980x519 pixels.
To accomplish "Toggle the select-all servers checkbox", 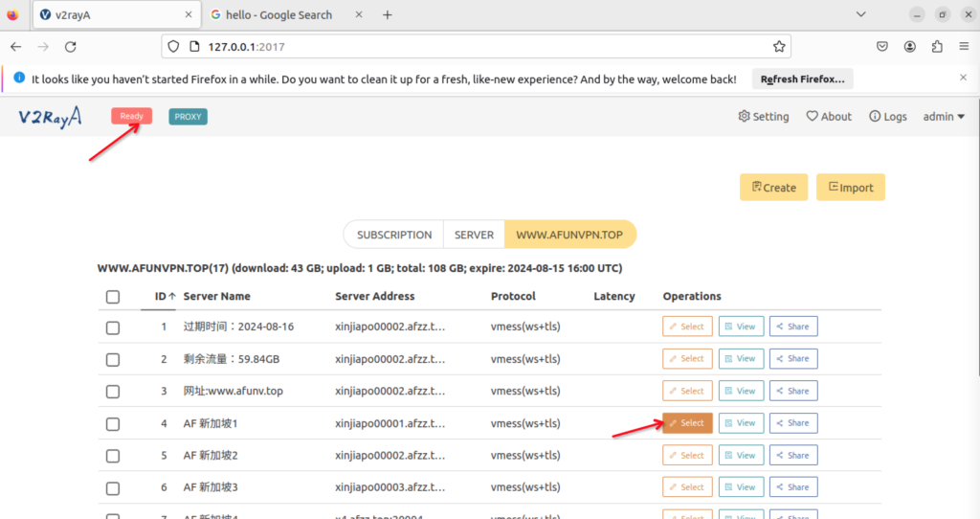I will click(113, 297).
